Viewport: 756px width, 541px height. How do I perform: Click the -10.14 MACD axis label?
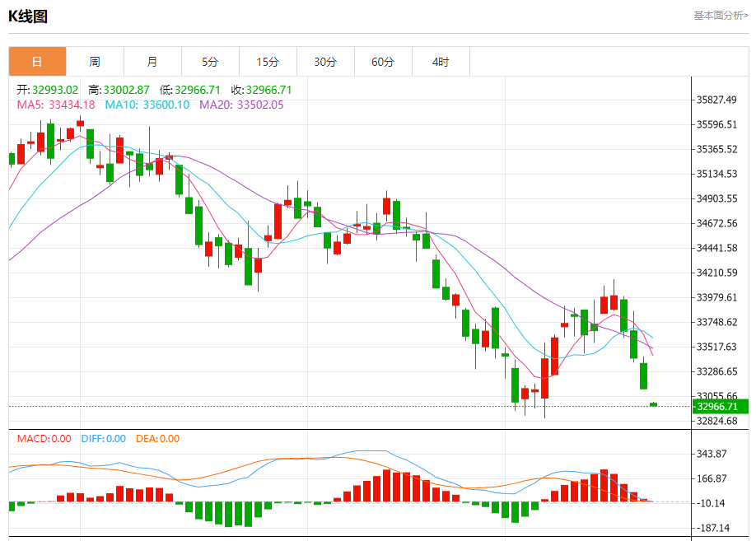[711, 503]
